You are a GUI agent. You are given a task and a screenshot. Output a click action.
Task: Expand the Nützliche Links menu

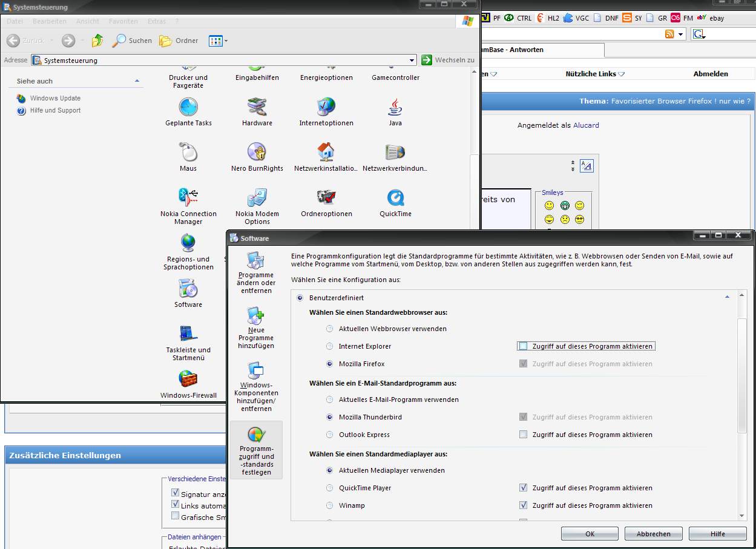click(595, 74)
